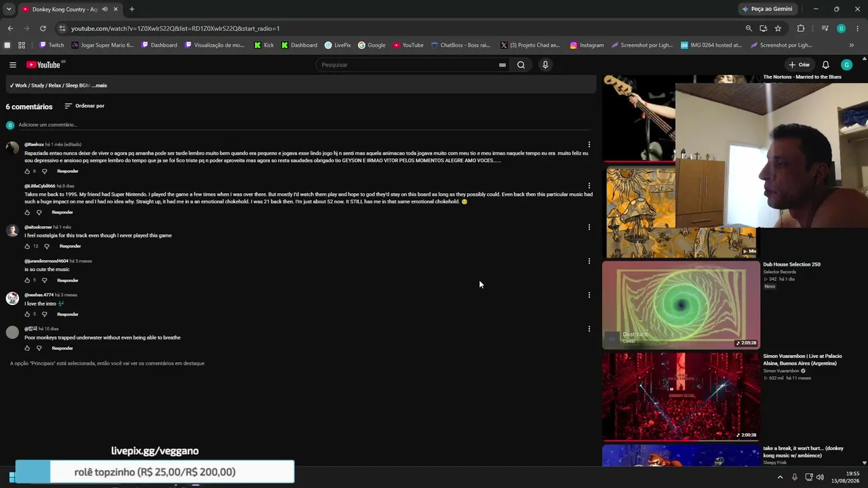Open the Ordenar por sort menu

click(84, 106)
